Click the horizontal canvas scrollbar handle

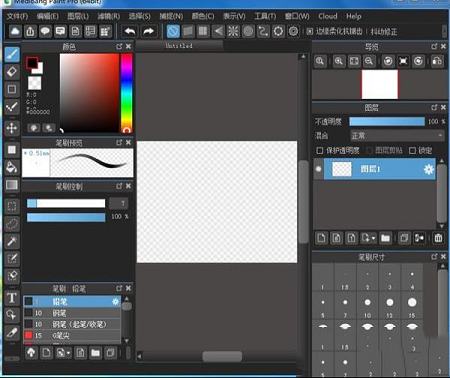(x=222, y=356)
